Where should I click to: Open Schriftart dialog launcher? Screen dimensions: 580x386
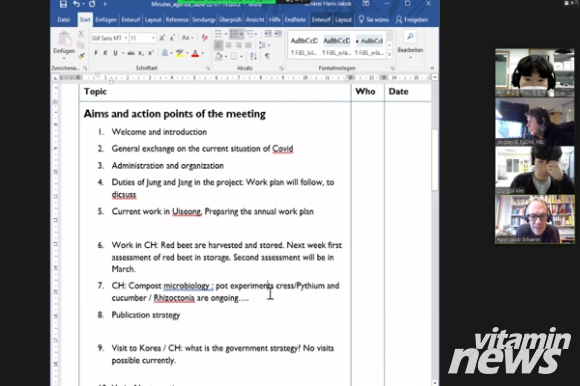click(208, 68)
